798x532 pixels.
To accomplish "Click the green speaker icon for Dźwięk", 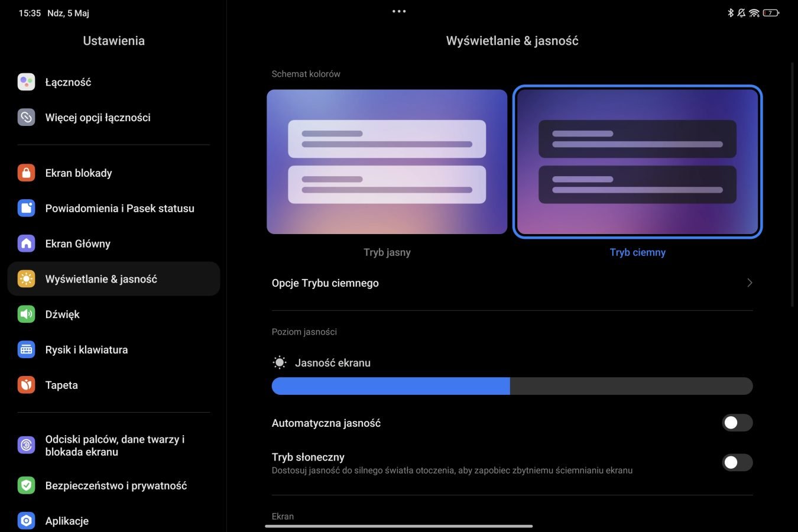I will 26,314.
